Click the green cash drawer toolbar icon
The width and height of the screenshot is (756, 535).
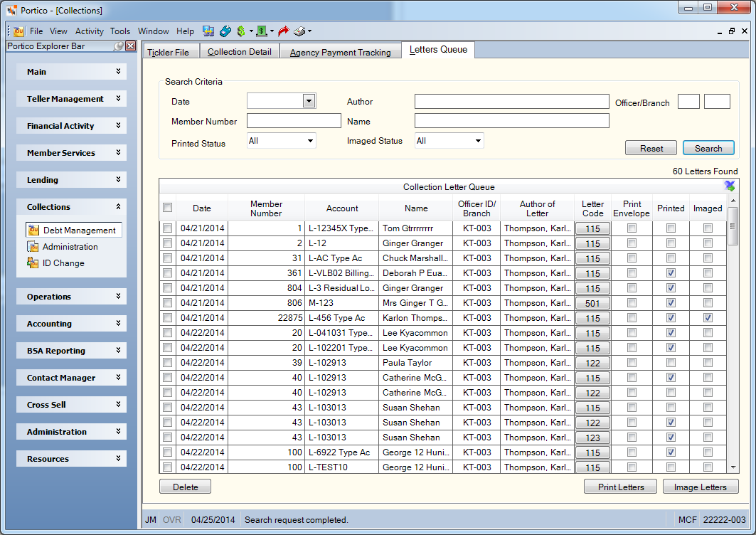(261, 31)
